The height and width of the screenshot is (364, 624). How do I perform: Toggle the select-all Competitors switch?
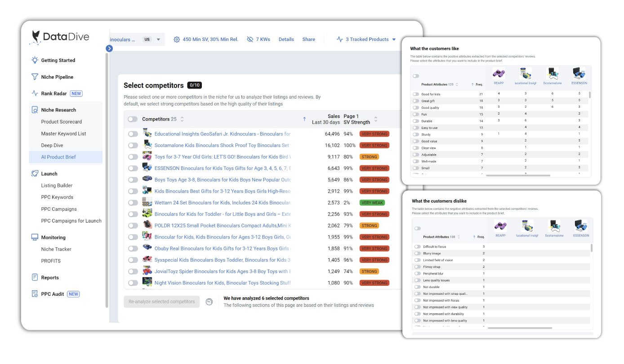[133, 119]
